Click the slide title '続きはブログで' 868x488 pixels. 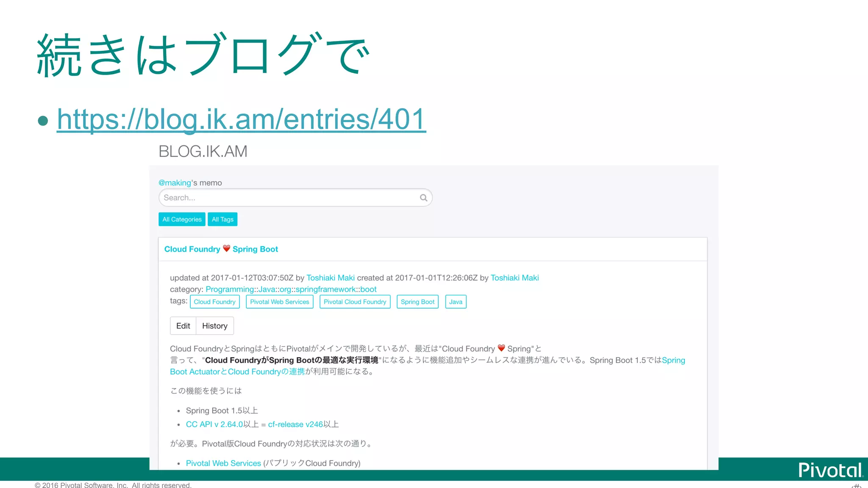[203, 55]
